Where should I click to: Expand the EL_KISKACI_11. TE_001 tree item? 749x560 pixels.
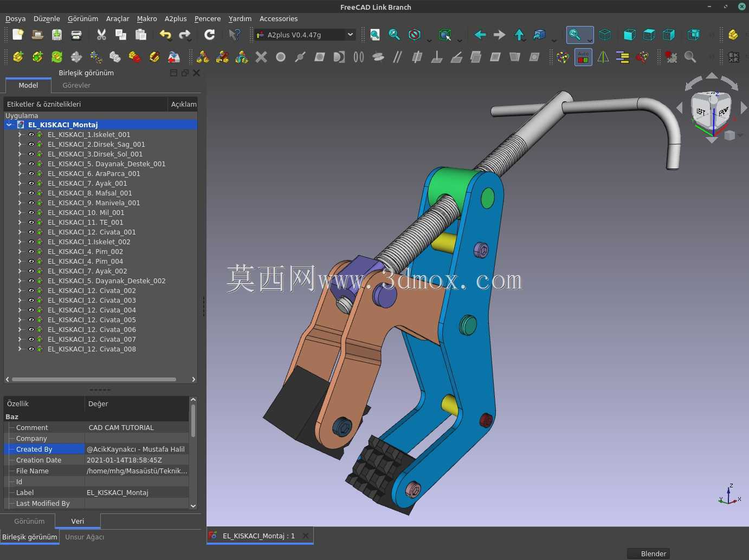pos(20,223)
